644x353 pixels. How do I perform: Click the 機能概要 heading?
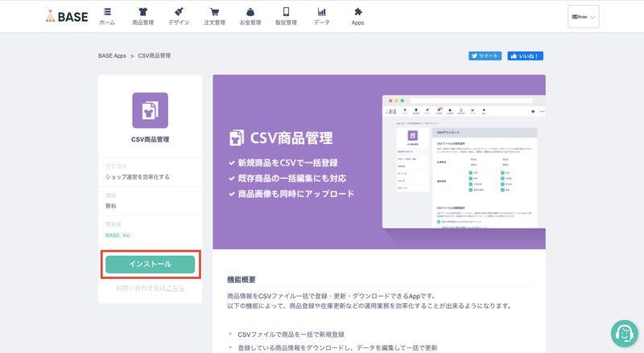point(242,280)
